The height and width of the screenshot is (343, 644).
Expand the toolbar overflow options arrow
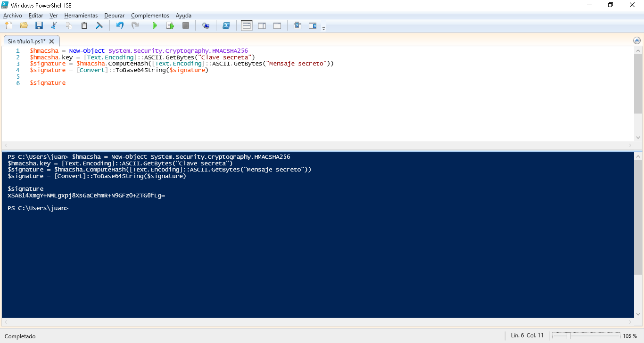point(323,28)
